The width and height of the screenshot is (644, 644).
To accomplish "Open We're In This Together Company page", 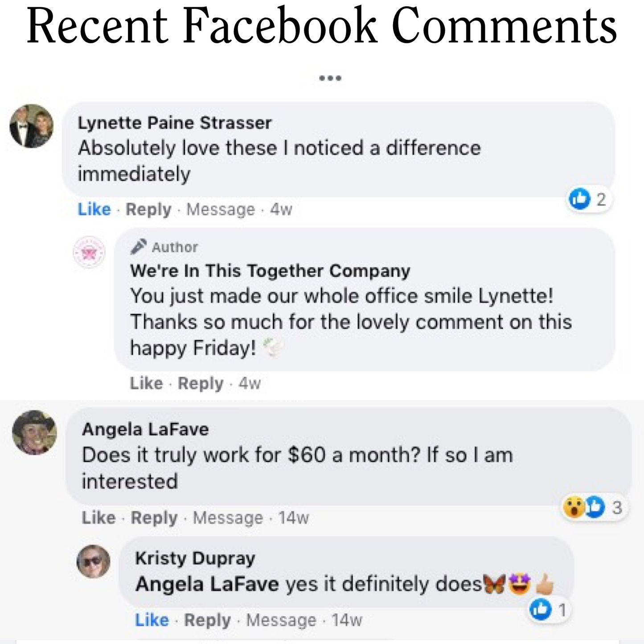I will click(x=270, y=271).
